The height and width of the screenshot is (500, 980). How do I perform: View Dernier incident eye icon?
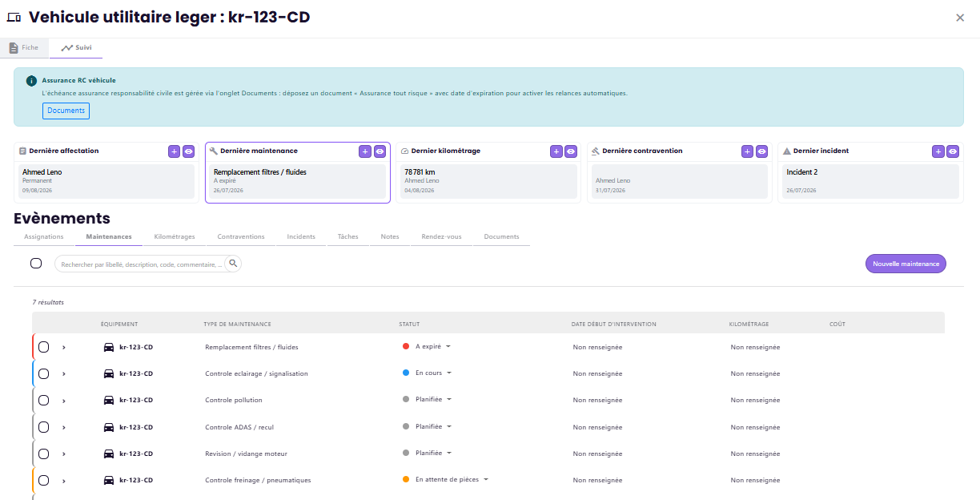[x=953, y=151]
